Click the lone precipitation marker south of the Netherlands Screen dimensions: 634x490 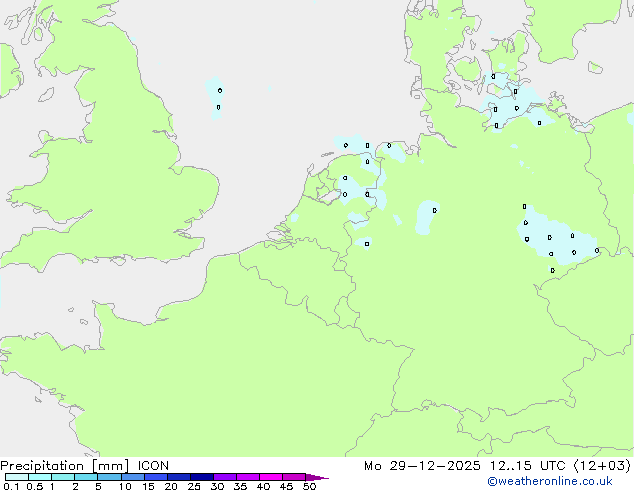coord(367,243)
